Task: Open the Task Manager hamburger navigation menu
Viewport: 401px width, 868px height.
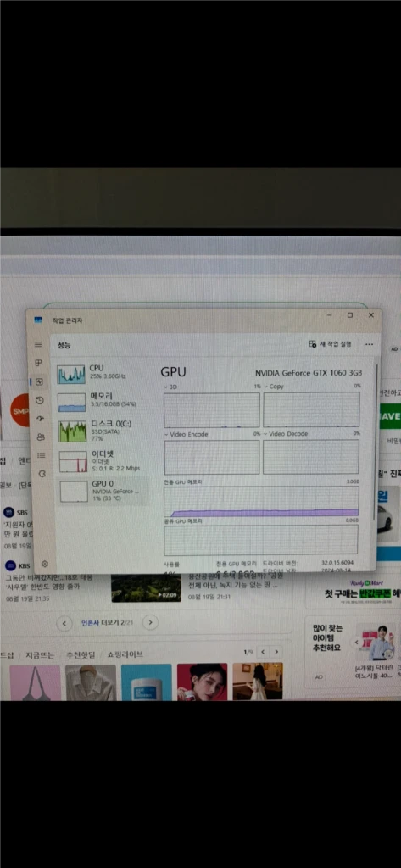Action: [x=38, y=344]
